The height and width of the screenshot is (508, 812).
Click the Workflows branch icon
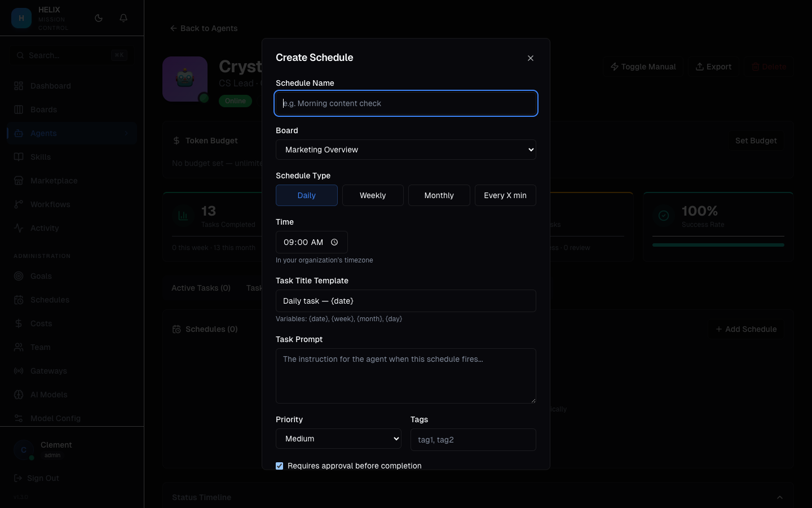[19, 204]
